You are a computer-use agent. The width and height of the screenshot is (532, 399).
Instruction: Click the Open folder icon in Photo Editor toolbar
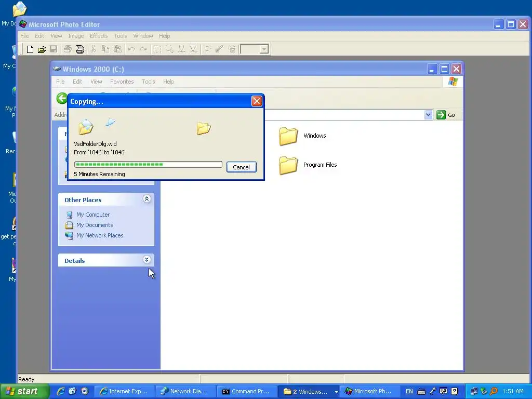pyautogui.click(x=42, y=49)
